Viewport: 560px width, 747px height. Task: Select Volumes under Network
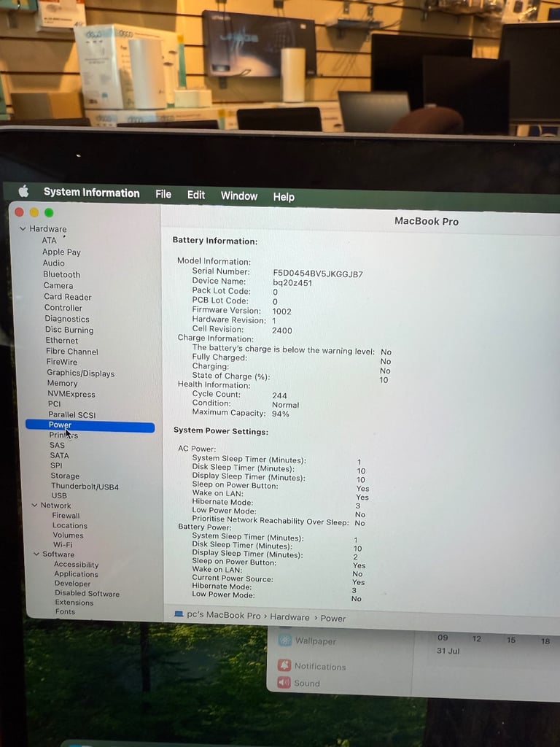[68, 535]
